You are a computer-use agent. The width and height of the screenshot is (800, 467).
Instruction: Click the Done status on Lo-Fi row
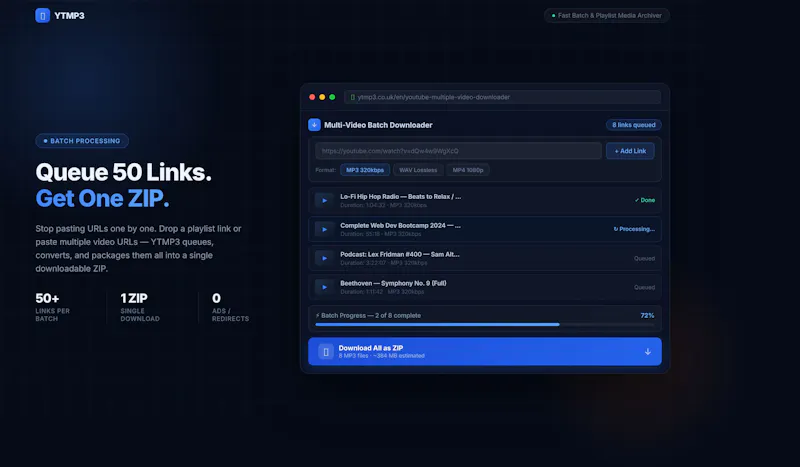645,200
